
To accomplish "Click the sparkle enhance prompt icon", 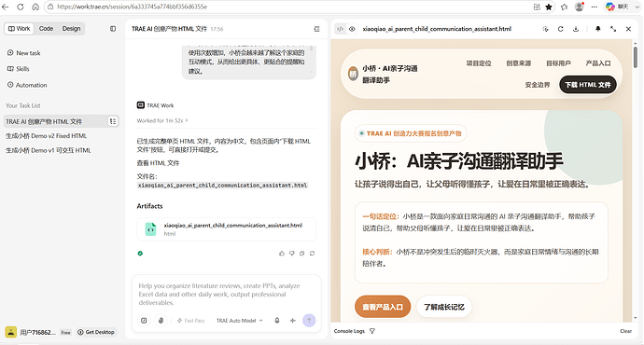I will click(x=293, y=321).
